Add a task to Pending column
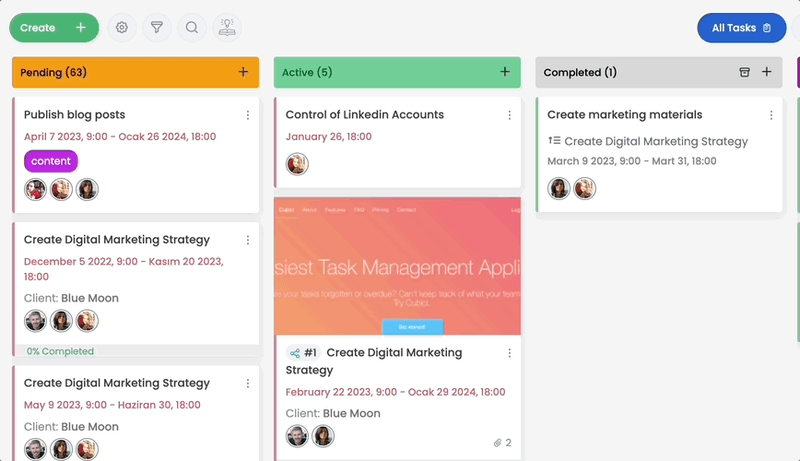The height and width of the screenshot is (461, 800). [243, 72]
